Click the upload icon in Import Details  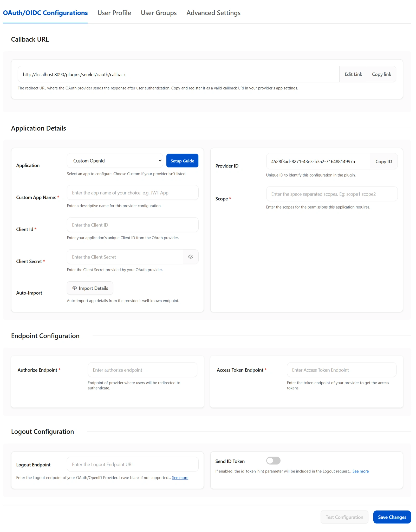tap(75, 288)
